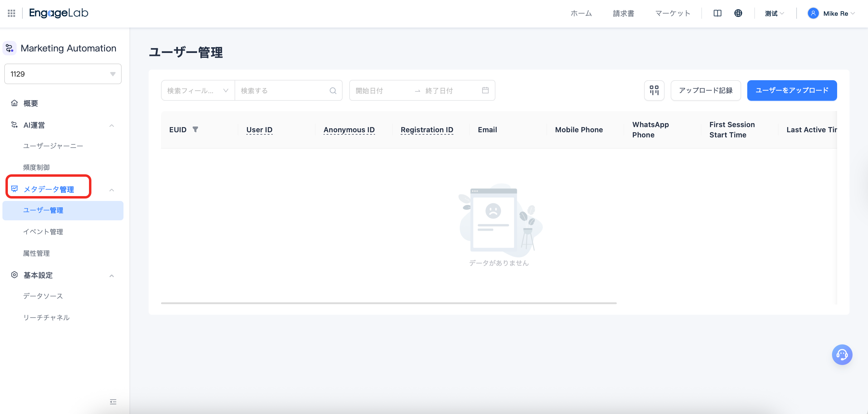Navigate to 請求書 in top navigation
This screenshot has width=868, height=414.
click(x=623, y=13)
